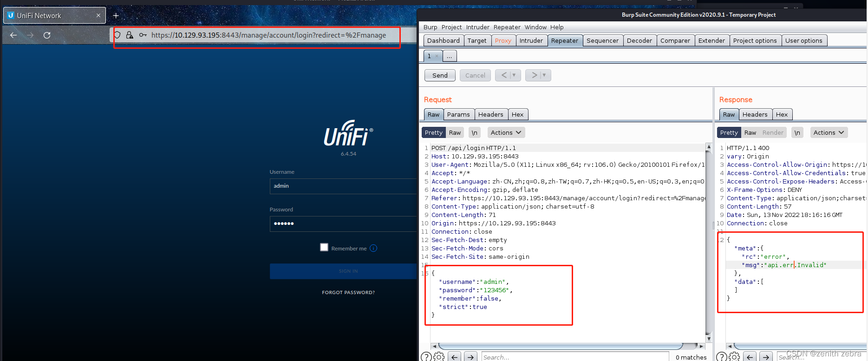
Task: Open the FORGOT PASSWORD? link
Action: click(x=348, y=292)
